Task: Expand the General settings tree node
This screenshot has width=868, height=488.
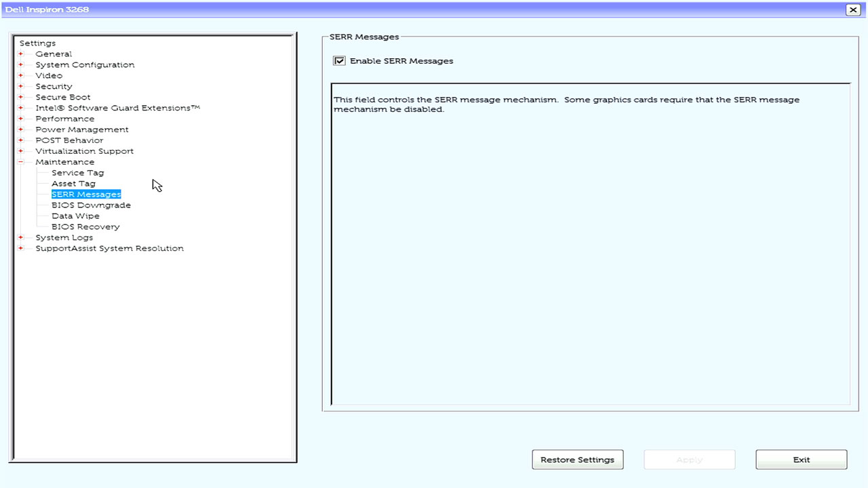Action: (x=21, y=54)
